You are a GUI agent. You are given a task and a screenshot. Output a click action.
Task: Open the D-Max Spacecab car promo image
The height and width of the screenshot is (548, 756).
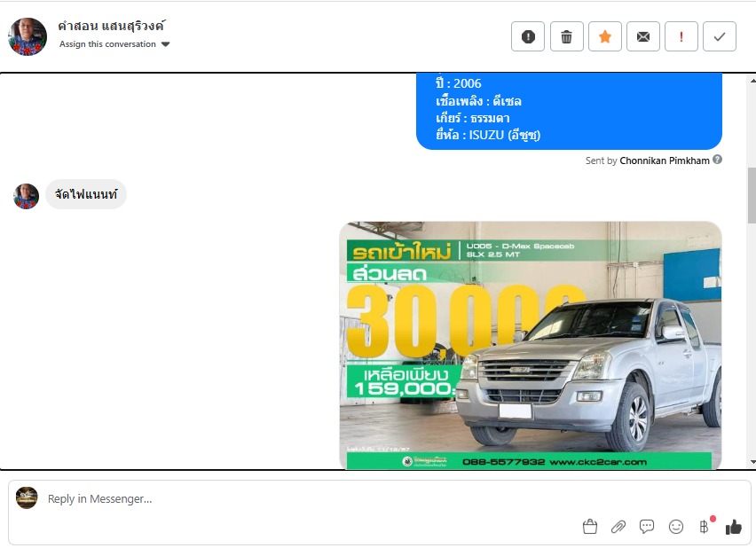tap(531, 345)
